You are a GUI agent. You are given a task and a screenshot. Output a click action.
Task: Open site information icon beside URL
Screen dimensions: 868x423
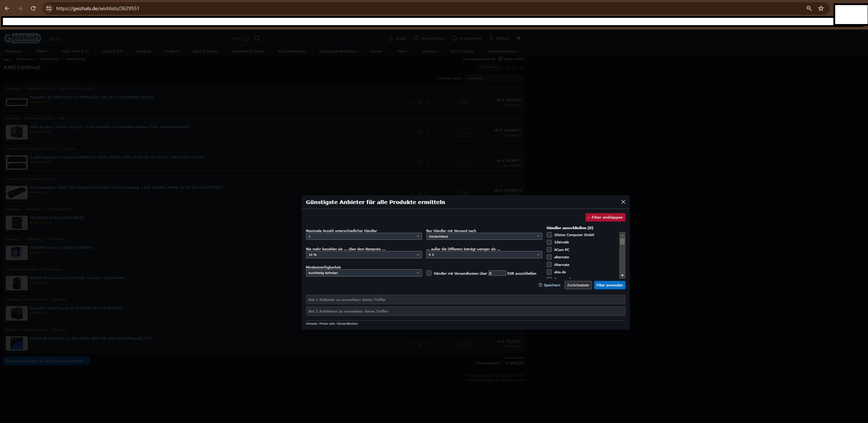[x=49, y=8]
